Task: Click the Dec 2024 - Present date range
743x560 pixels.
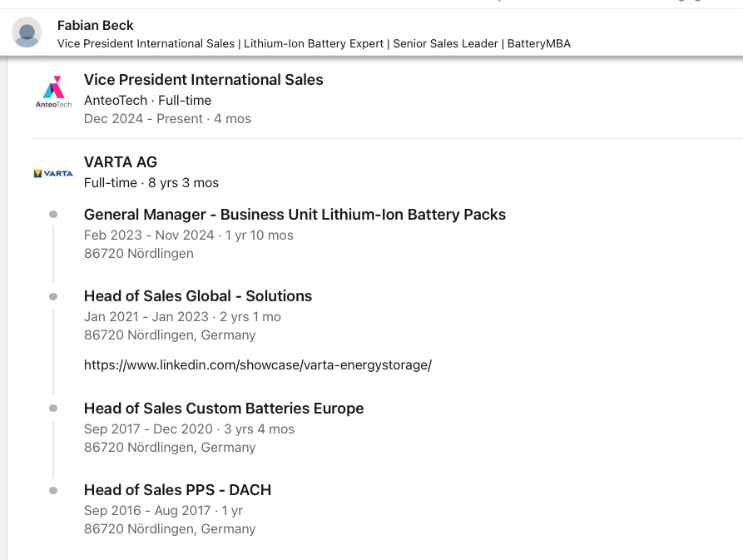Action: 143,118
